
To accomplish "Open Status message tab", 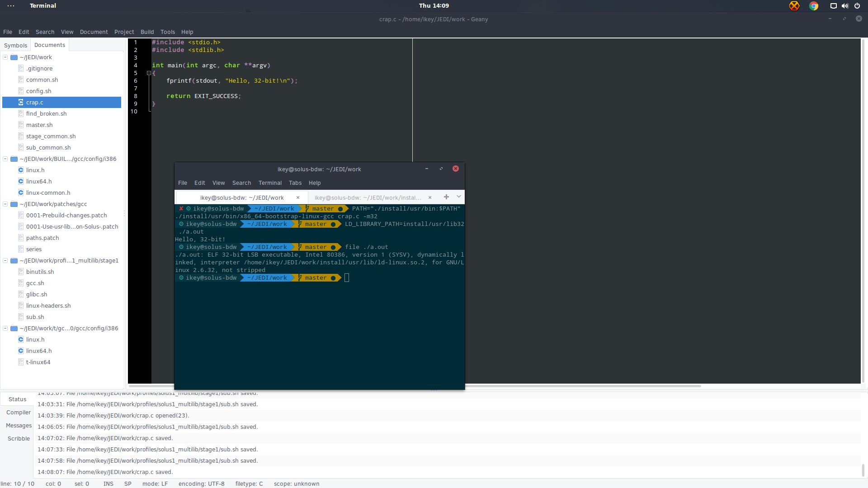I will pyautogui.click(x=17, y=399).
